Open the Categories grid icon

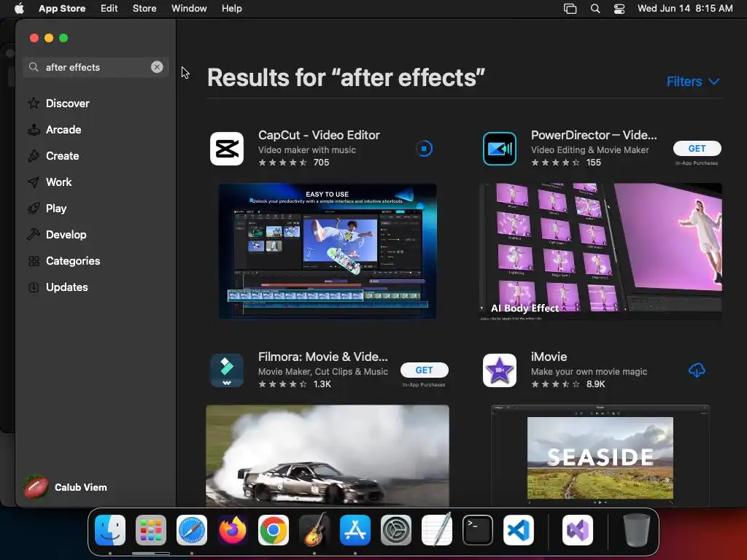(34, 261)
